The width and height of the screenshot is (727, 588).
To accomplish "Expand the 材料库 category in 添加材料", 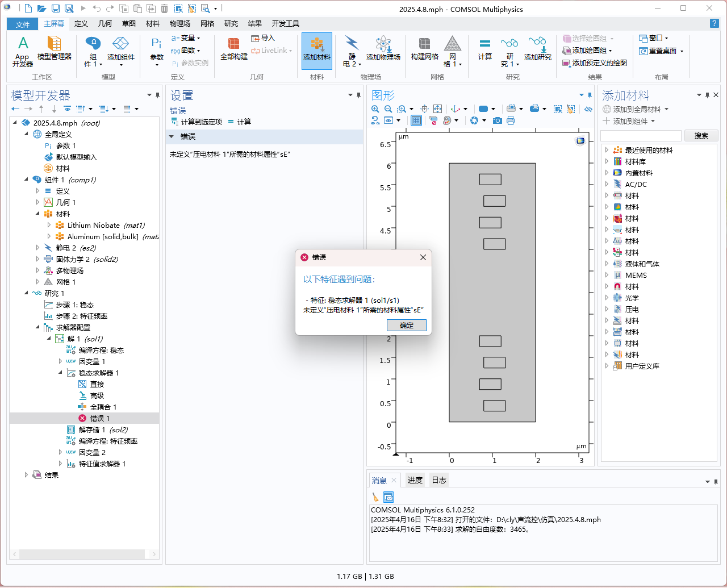I will point(607,161).
